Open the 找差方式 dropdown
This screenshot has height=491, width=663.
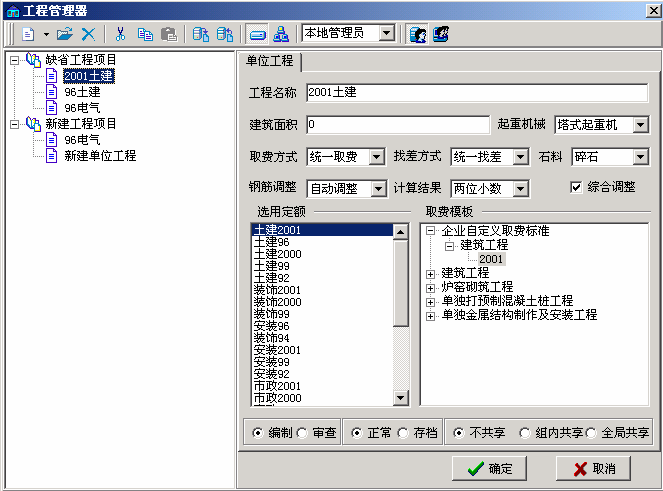(521, 157)
